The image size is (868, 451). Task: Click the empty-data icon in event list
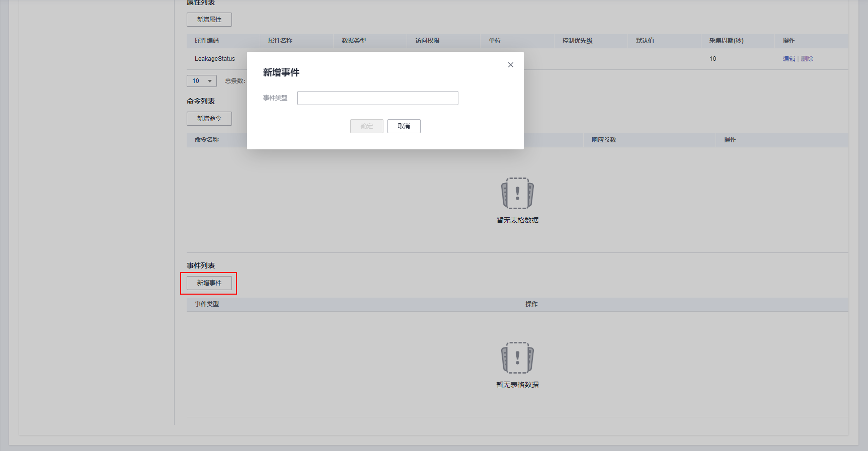pos(517,358)
